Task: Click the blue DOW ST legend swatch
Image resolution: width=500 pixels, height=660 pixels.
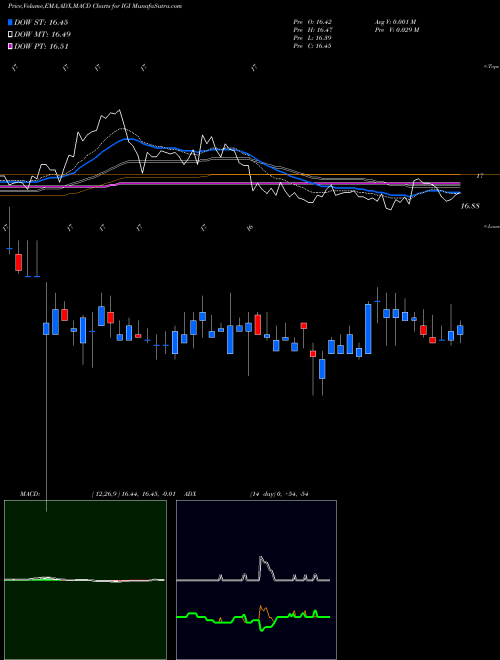Action: point(10,22)
